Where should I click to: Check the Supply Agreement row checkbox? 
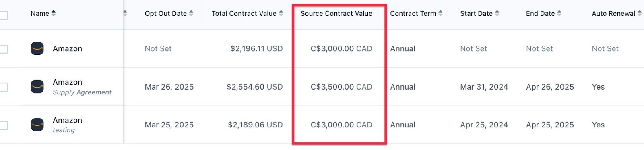pyautogui.click(x=4, y=87)
